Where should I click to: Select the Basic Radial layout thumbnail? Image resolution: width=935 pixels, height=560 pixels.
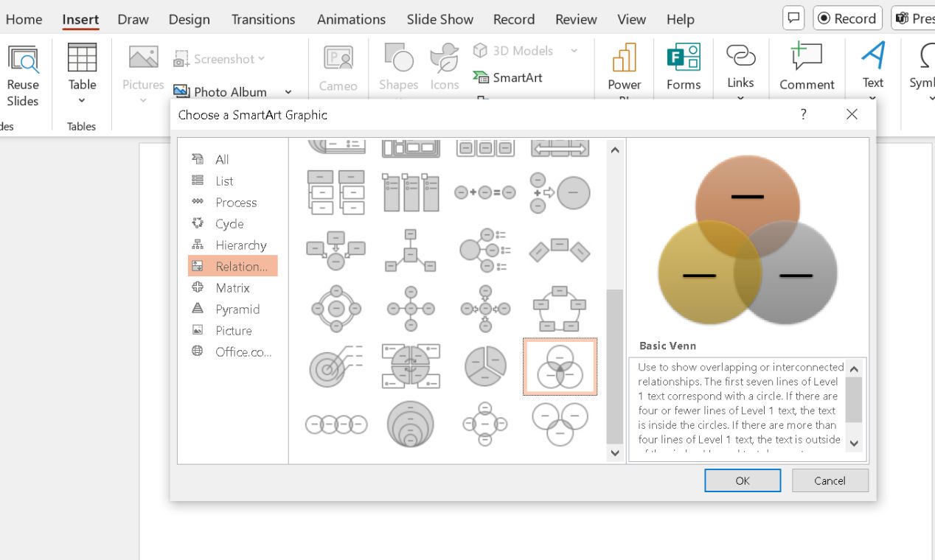(411, 308)
